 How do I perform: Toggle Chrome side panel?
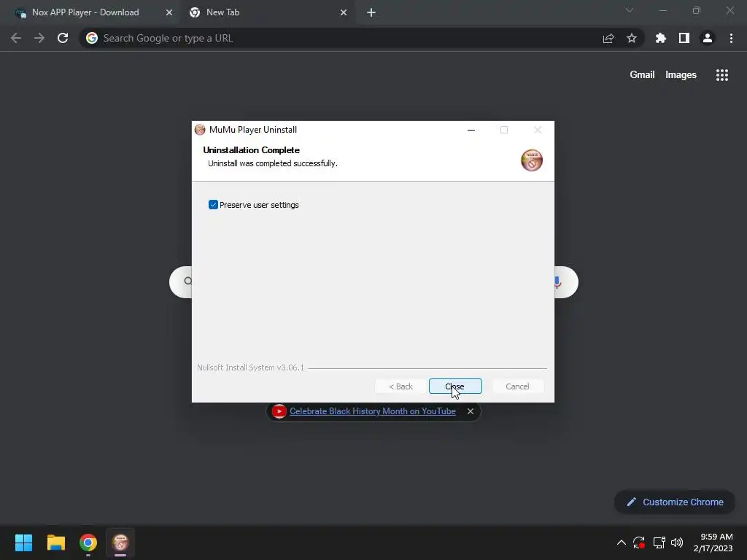[x=684, y=38]
